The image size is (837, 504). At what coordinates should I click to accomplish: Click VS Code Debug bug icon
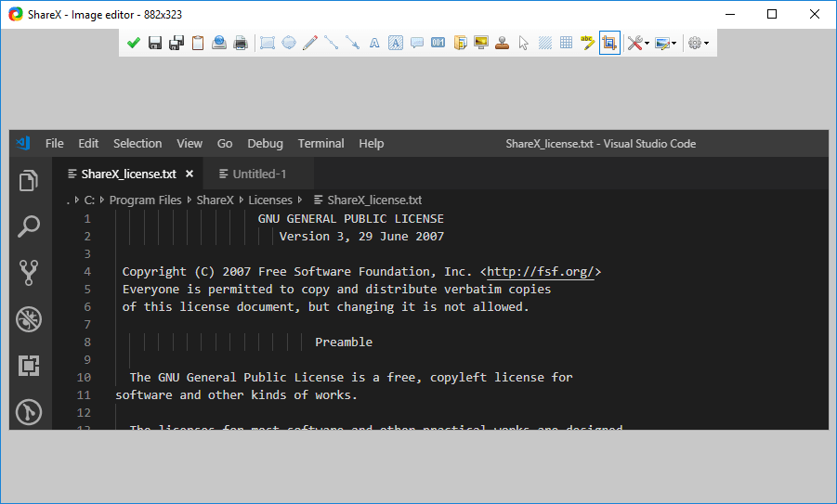point(29,319)
